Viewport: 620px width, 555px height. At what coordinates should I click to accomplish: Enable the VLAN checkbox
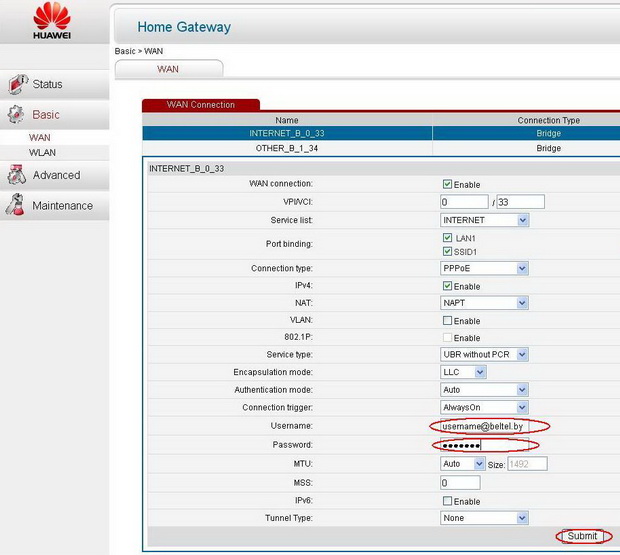click(447, 321)
